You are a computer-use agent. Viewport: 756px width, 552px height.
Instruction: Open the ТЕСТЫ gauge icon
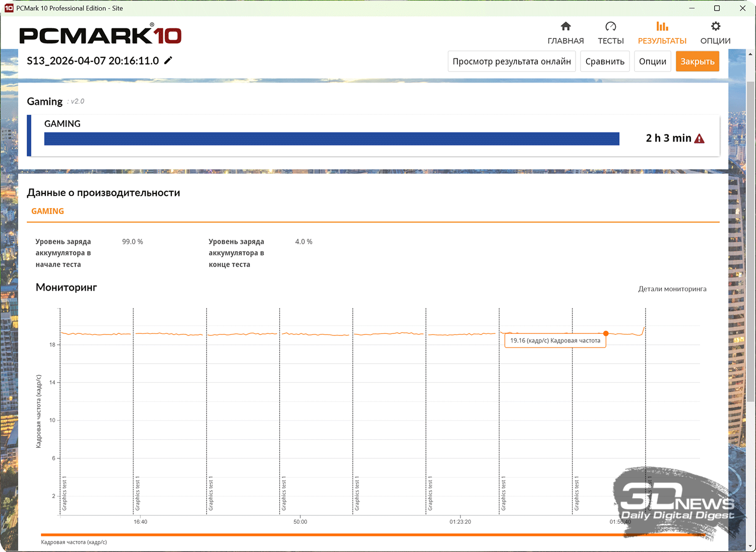coord(610,27)
